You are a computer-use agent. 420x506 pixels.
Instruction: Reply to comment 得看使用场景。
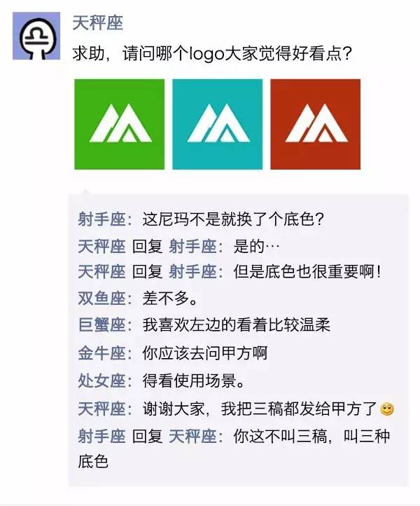193,381
